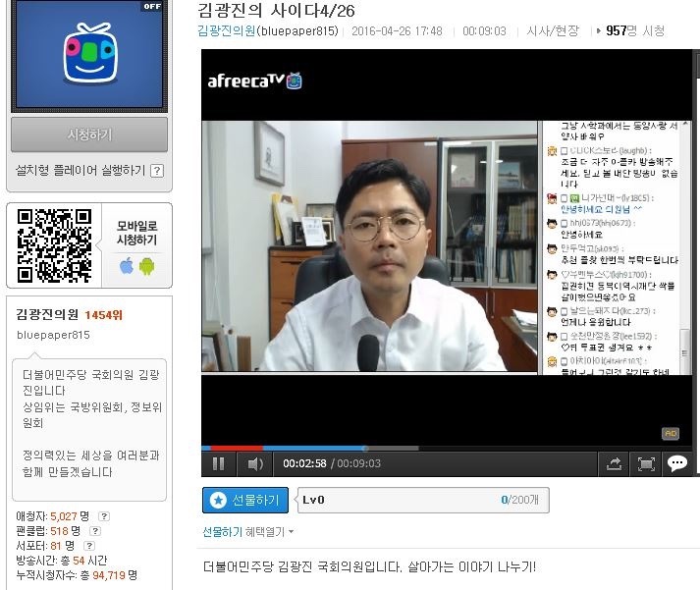This screenshot has height=590, width=700.
Task: Click the QR code for mobile viewing
Action: coord(55,241)
